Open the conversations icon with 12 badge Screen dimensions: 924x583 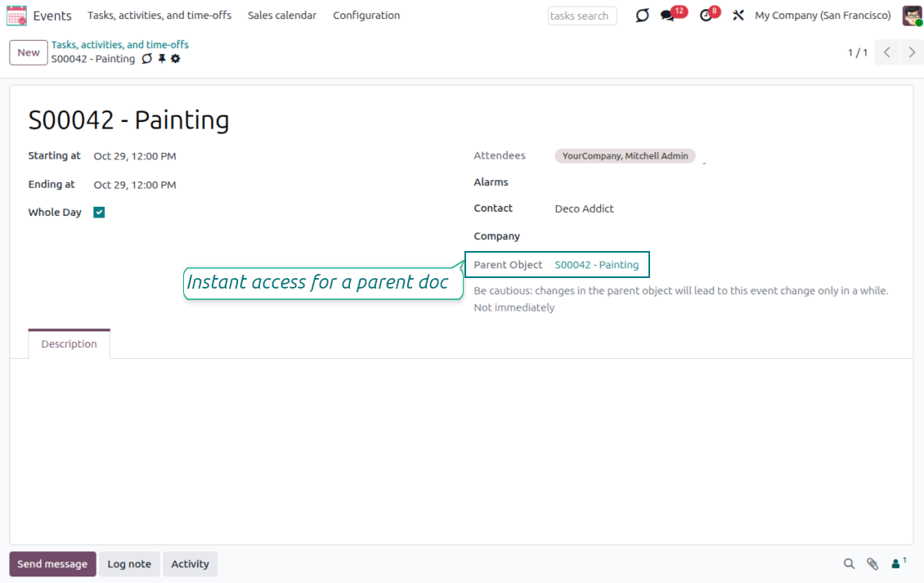click(x=668, y=16)
